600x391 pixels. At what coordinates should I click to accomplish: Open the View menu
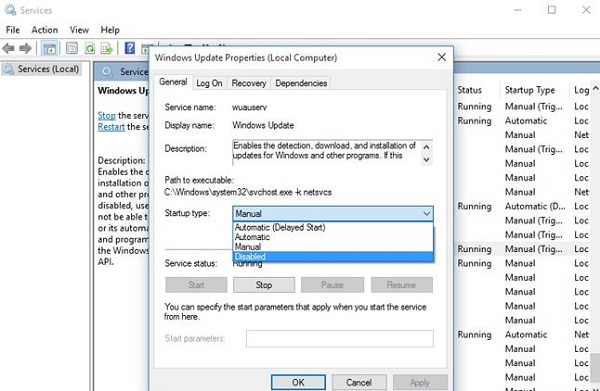pos(79,30)
